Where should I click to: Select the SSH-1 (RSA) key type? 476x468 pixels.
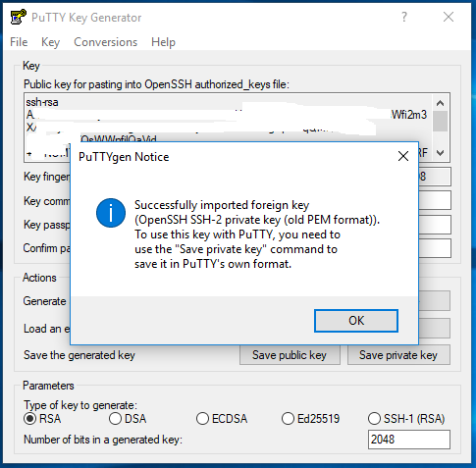(x=406, y=419)
